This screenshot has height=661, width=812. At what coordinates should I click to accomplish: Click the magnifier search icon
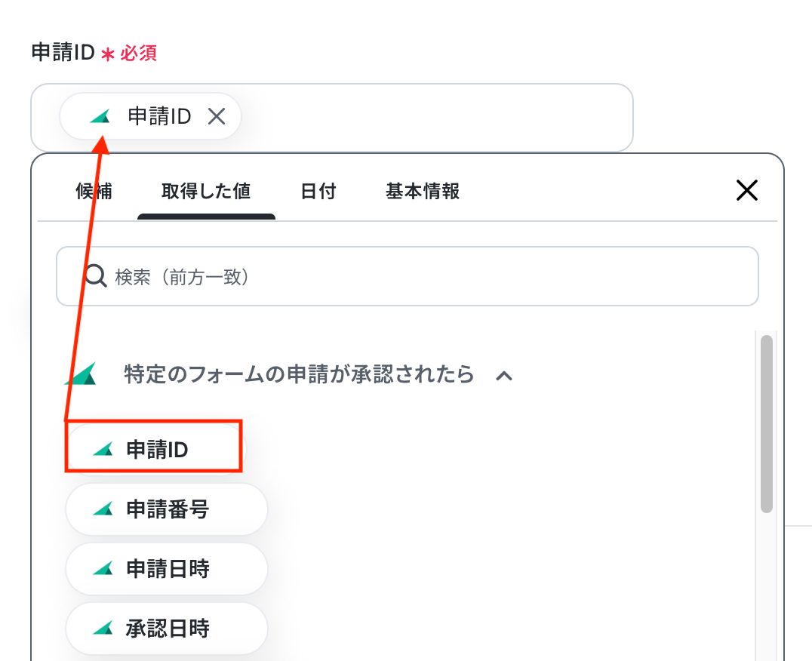96,276
